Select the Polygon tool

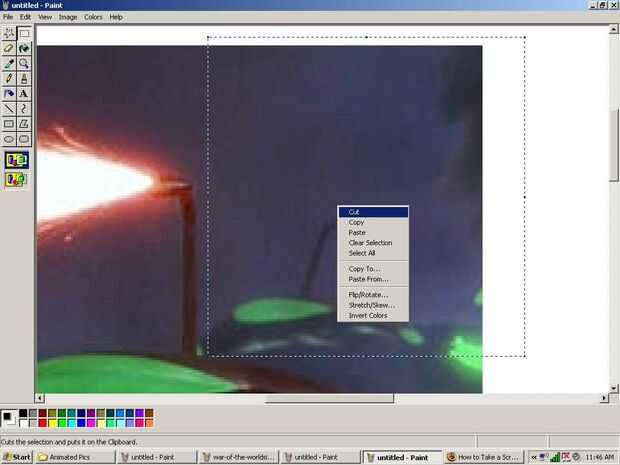pos(24,124)
